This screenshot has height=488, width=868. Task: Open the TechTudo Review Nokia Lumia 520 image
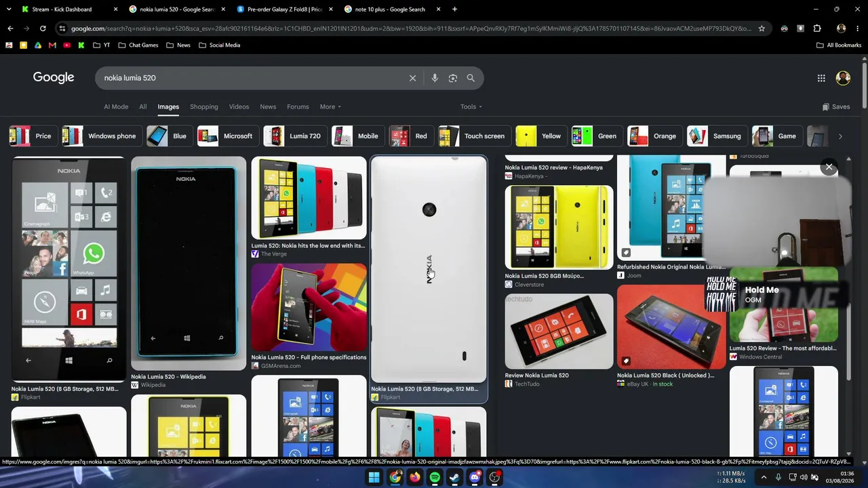coord(559,331)
